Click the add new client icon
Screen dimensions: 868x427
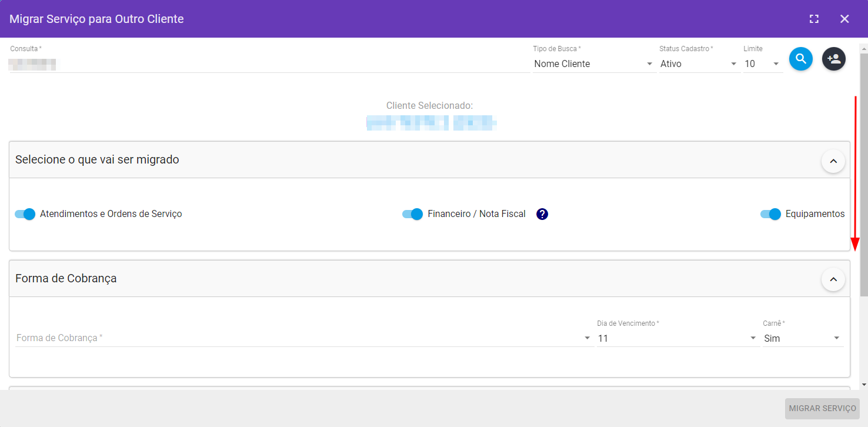[x=833, y=59]
